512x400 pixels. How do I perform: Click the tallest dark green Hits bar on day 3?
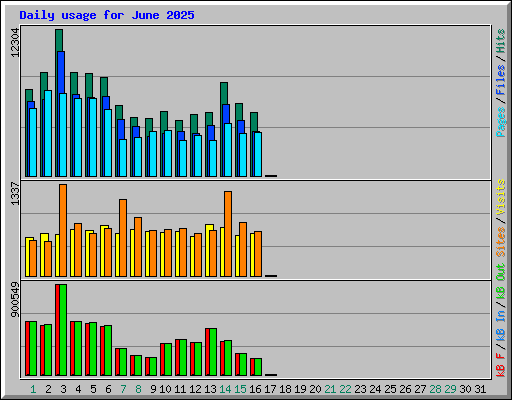tap(59, 40)
